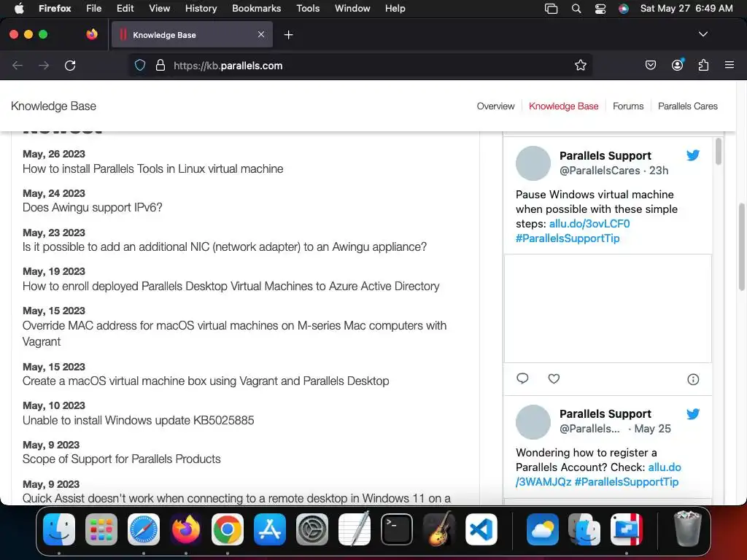Open article on enrolling VMs to Azure Active Directory
Screen dimensions: 747x560
coord(231,286)
